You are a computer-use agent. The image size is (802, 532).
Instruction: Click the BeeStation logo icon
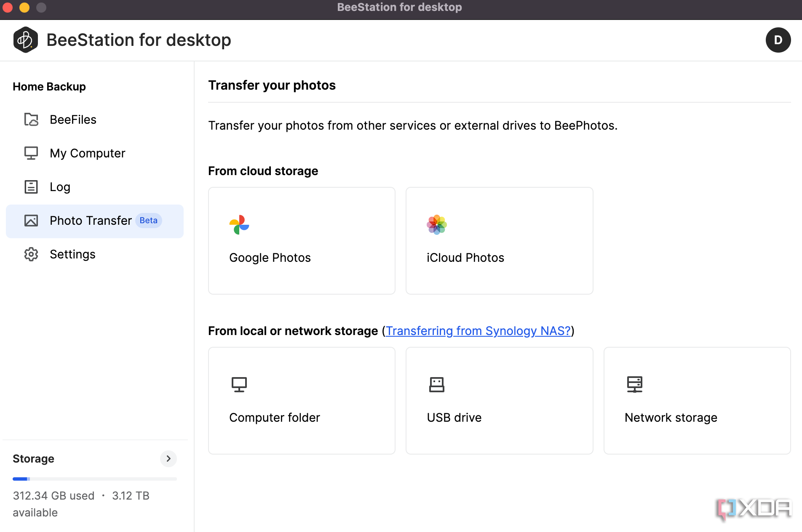tap(26, 40)
